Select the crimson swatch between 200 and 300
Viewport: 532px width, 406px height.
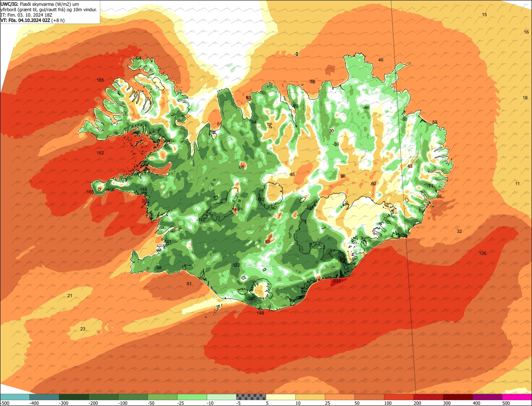coord(429,397)
